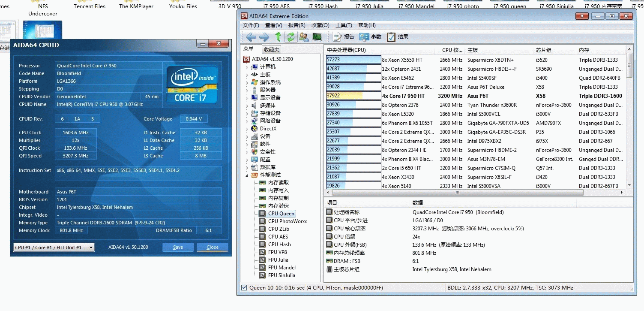
Task: Click the 报告 report toolbar icon
Action: pos(344,37)
